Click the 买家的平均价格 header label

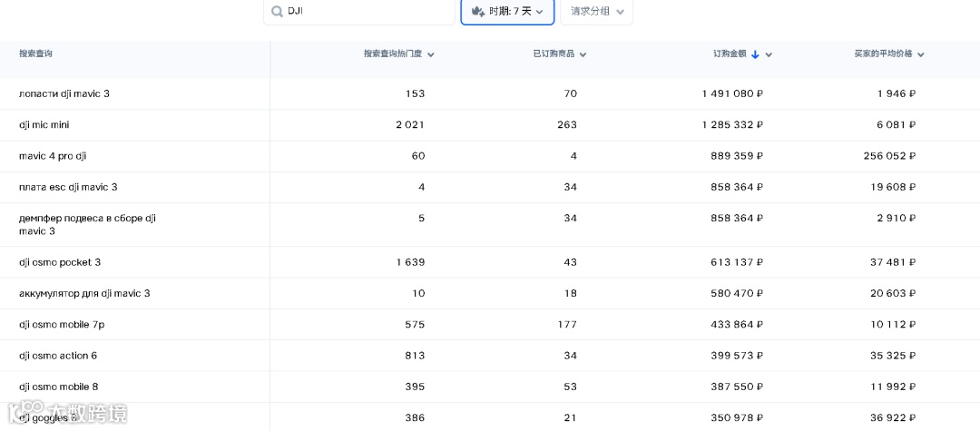point(883,54)
